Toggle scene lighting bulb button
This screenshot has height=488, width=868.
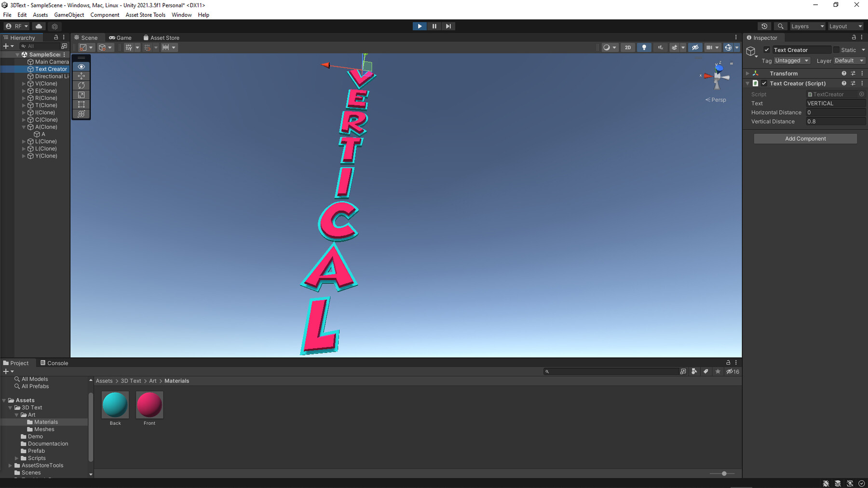644,47
